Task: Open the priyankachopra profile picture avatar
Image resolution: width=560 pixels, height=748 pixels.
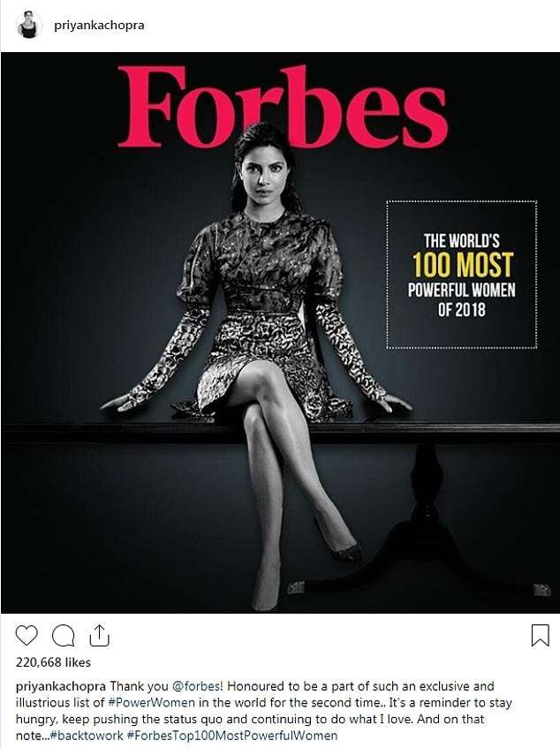Action: tap(28, 26)
